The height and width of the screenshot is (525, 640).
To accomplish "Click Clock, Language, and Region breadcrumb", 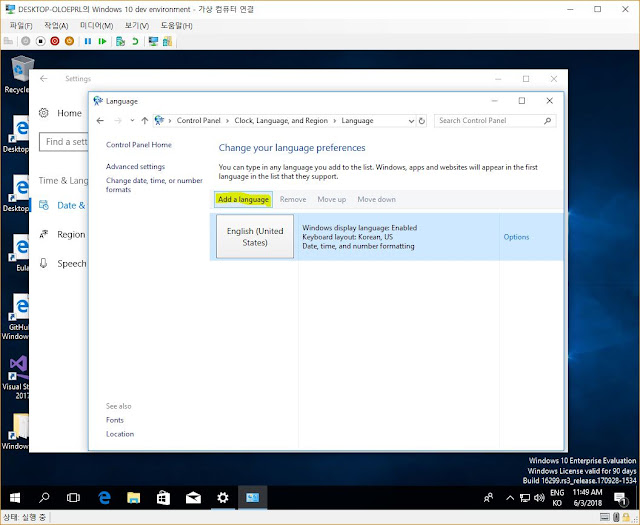I will [281, 120].
